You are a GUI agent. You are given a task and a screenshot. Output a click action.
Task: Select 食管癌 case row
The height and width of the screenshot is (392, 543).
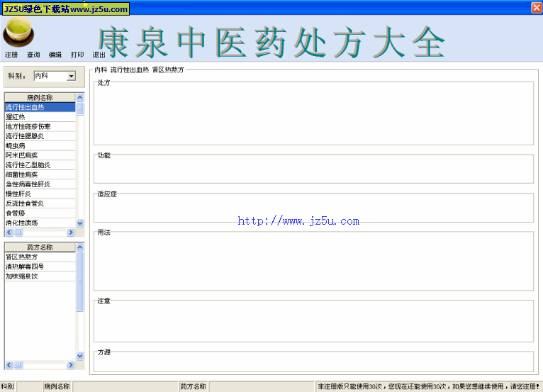[40, 213]
